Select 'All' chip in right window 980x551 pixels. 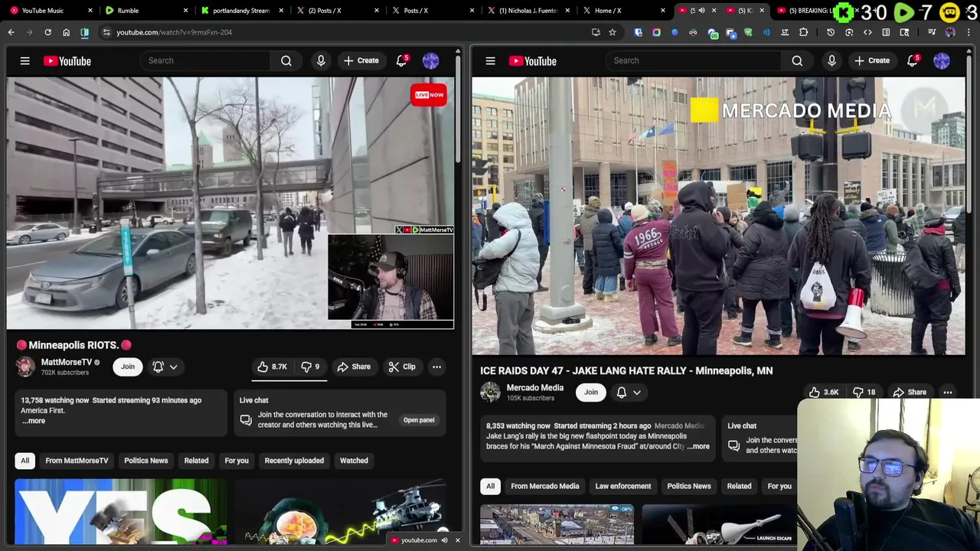490,486
